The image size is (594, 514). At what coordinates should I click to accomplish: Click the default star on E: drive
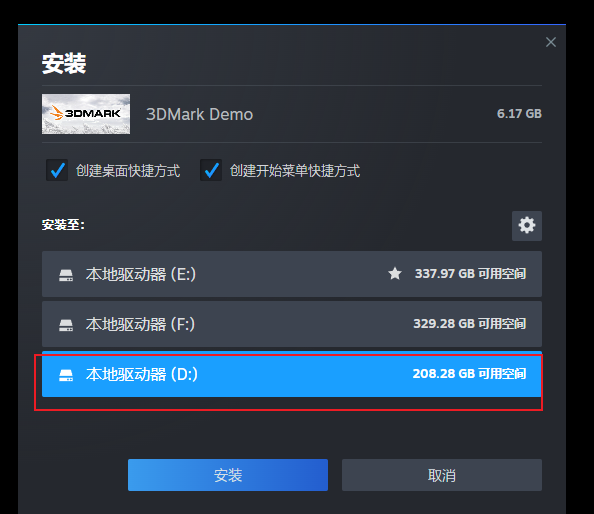click(x=395, y=273)
